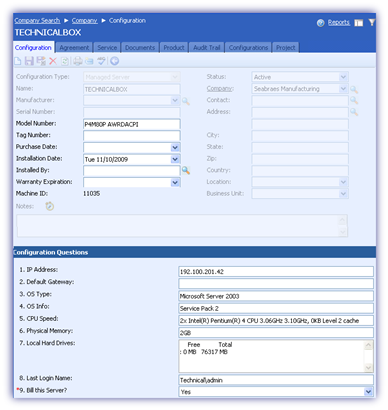388x410 pixels.
Task: Run the ABC spell check icon
Action: point(101,61)
